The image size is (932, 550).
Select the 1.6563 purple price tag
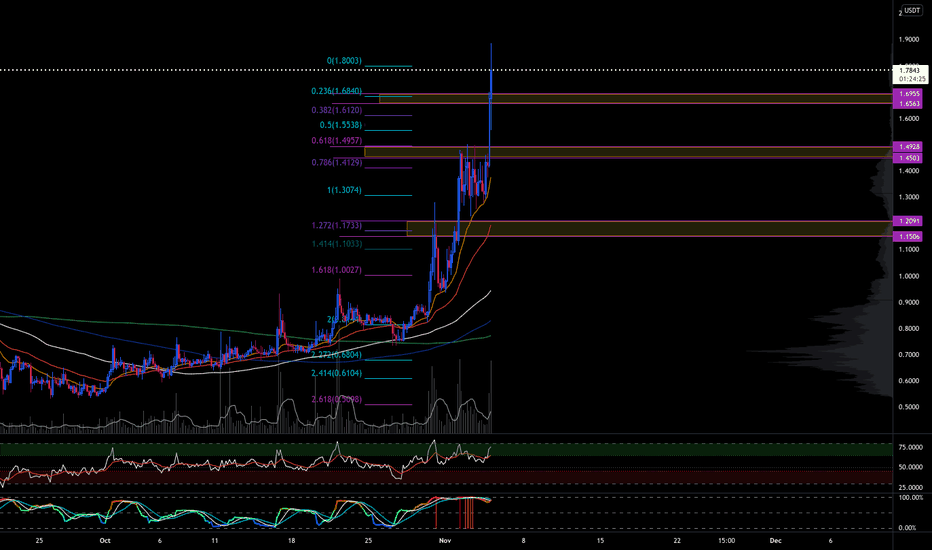(x=908, y=103)
